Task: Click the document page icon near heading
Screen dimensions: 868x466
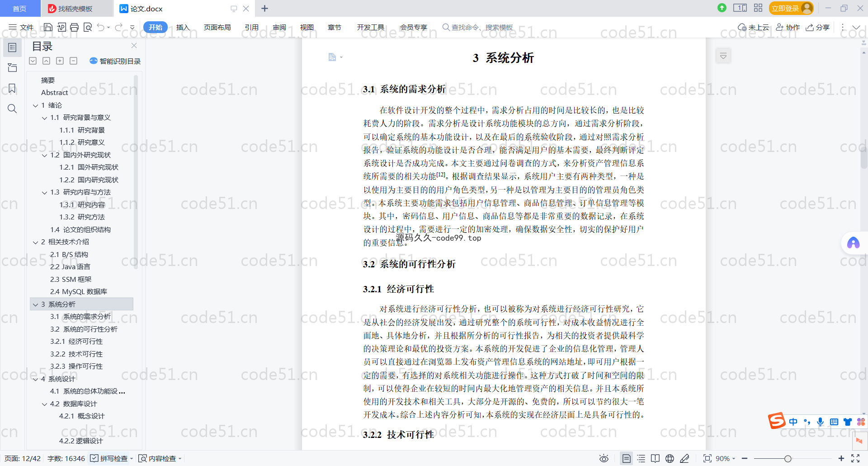Action: (332, 57)
